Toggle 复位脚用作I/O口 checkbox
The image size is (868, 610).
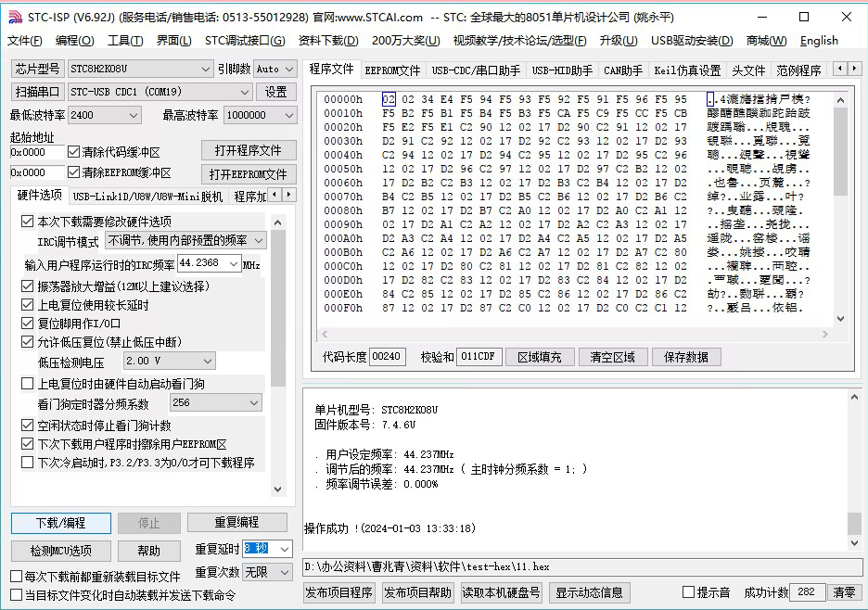tap(27, 324)
